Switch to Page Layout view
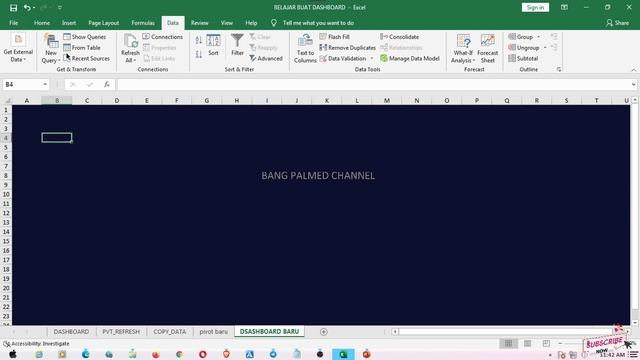Viewport: 640px width, 360px height. pos(527,344)
